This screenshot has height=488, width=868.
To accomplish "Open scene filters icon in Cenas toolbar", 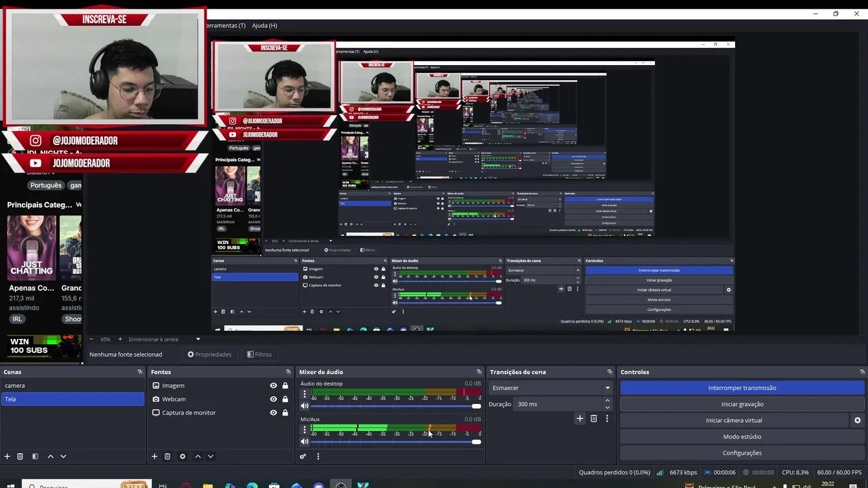I will 35,456.
